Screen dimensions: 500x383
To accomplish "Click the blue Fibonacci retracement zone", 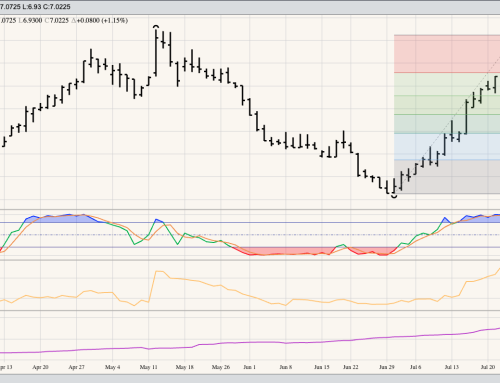I will click(x=447, y=147).
